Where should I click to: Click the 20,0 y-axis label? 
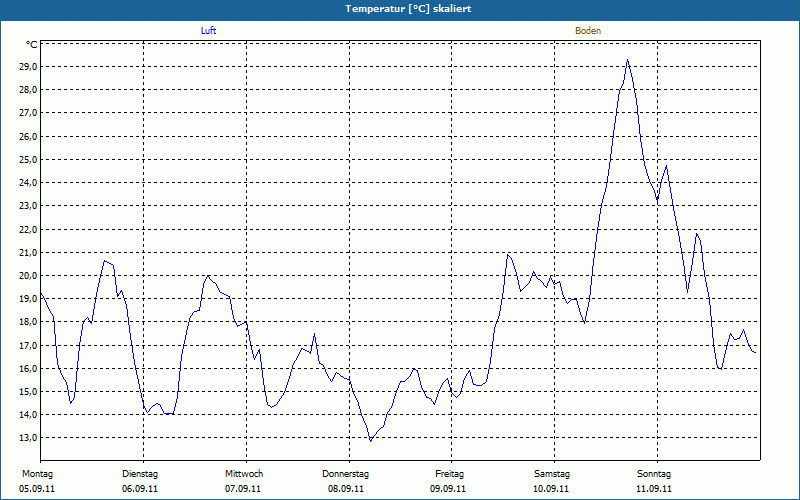coord(28,276)
